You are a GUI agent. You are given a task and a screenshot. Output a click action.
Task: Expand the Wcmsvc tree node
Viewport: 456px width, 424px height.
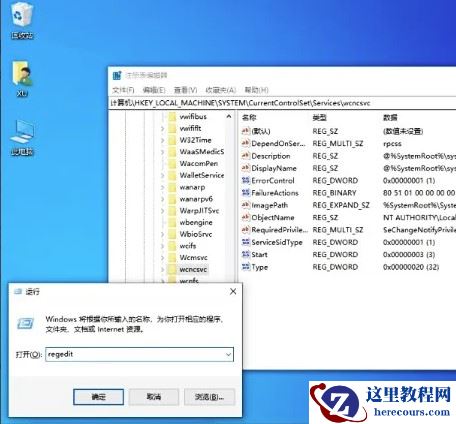163,258
